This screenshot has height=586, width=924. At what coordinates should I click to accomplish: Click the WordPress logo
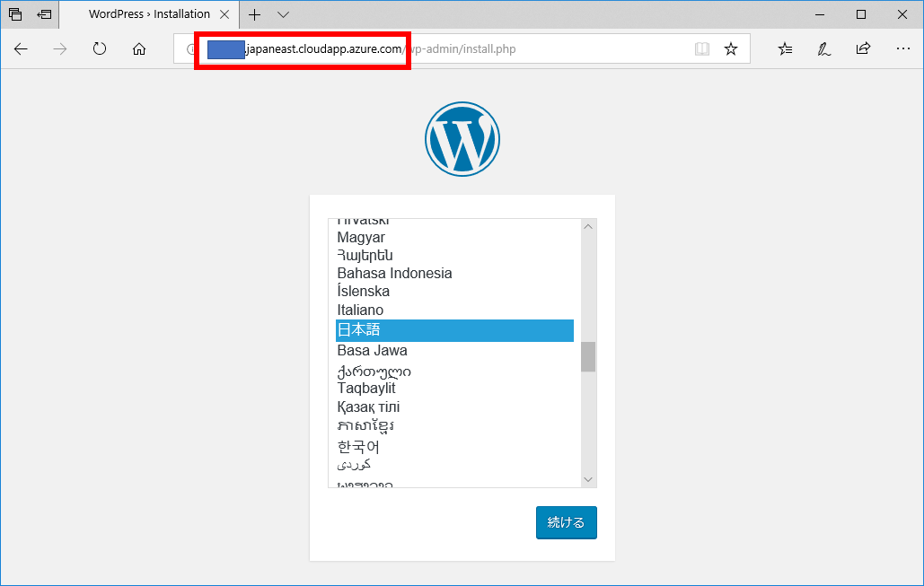coord(462,139)
